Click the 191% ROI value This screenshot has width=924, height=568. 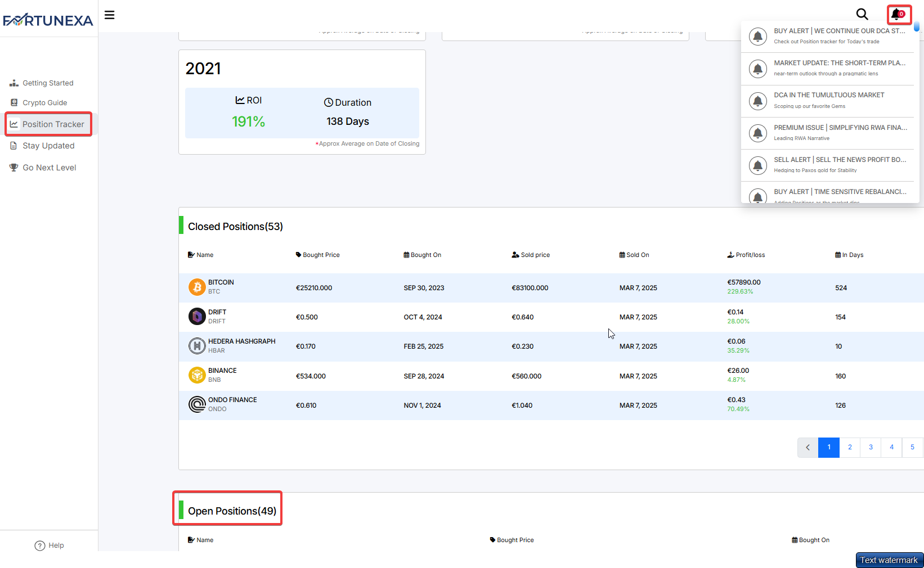[x=248, y=121]
